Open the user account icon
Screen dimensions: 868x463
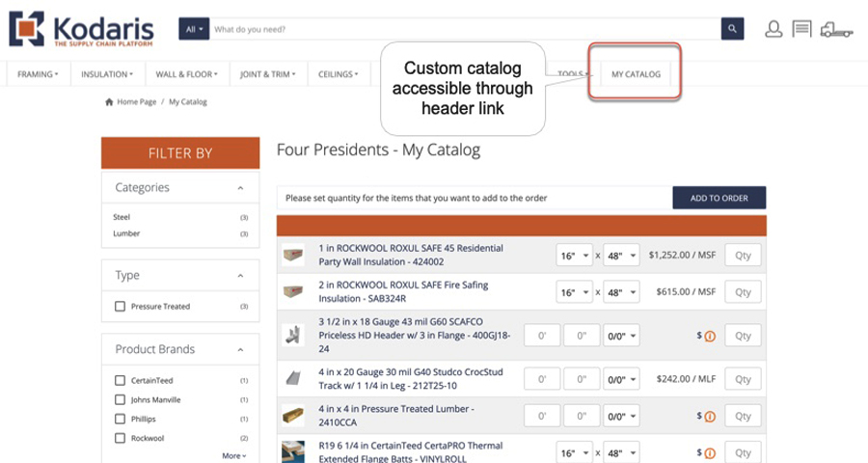coord(773,29)
